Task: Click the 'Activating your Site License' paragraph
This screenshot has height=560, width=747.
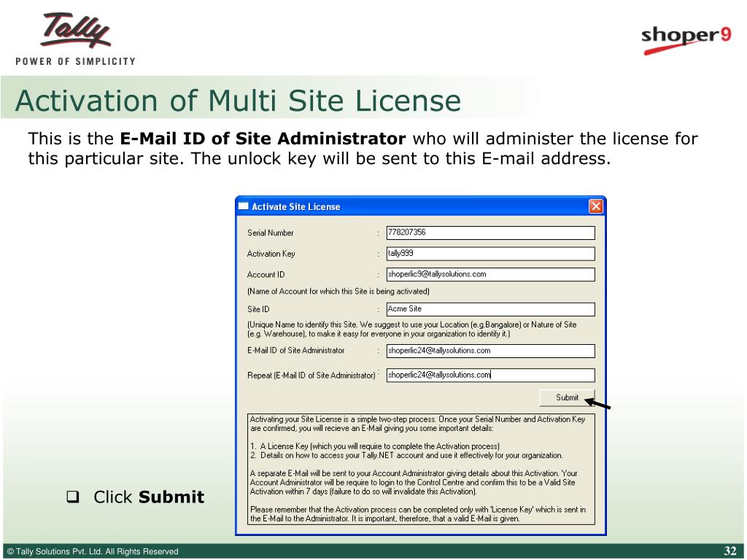Action: pos(417,424)
